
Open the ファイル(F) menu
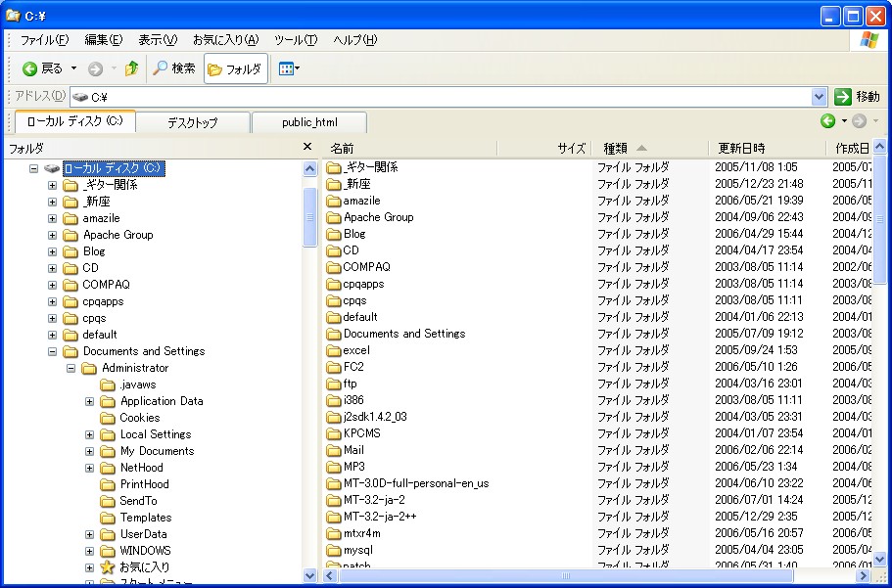click(x=44, y=40)
